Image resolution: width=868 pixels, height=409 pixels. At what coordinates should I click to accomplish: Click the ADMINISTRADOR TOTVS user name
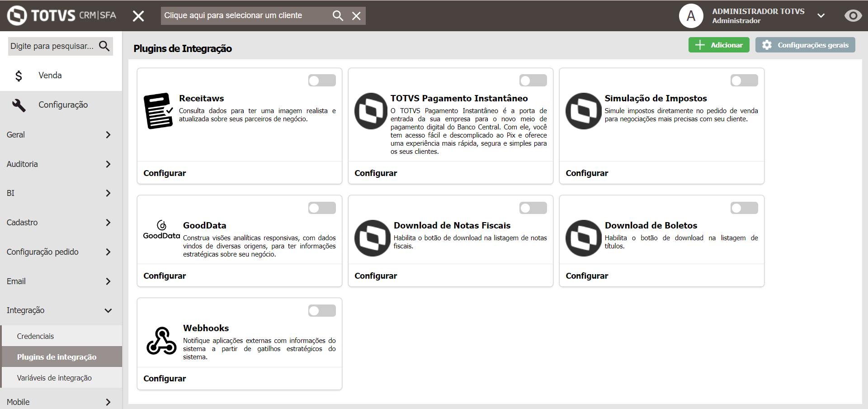758,11
